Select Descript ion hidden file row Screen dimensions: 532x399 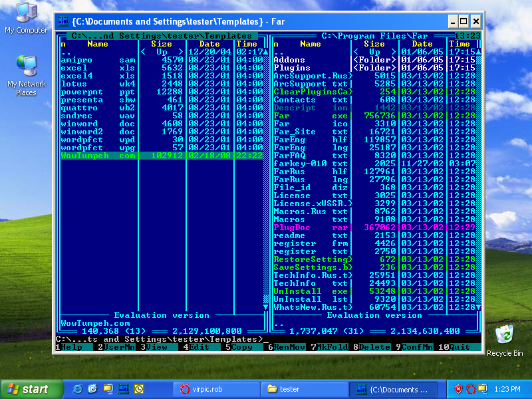pyautogui.click(x=374, y=108)
